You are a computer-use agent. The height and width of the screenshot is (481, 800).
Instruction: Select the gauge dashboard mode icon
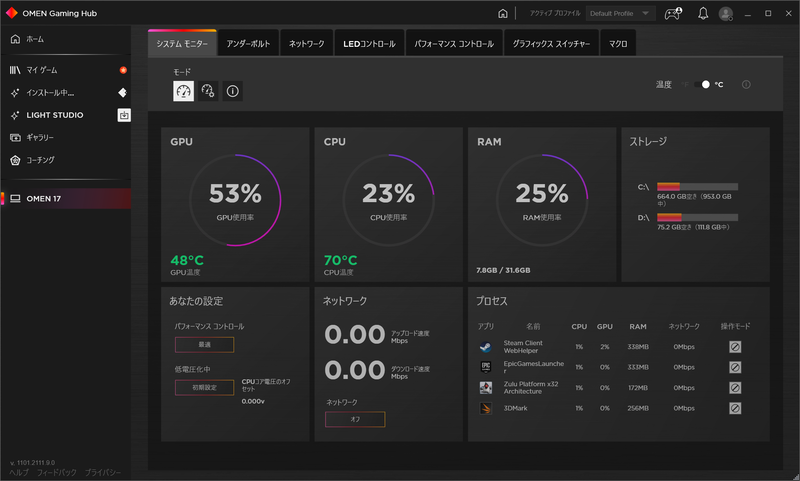183,91
